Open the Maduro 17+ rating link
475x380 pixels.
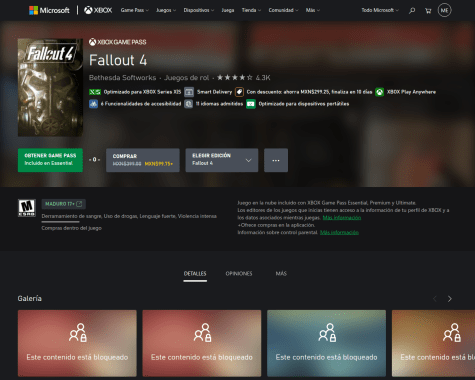pyautogui.click(x=64, y=204)
